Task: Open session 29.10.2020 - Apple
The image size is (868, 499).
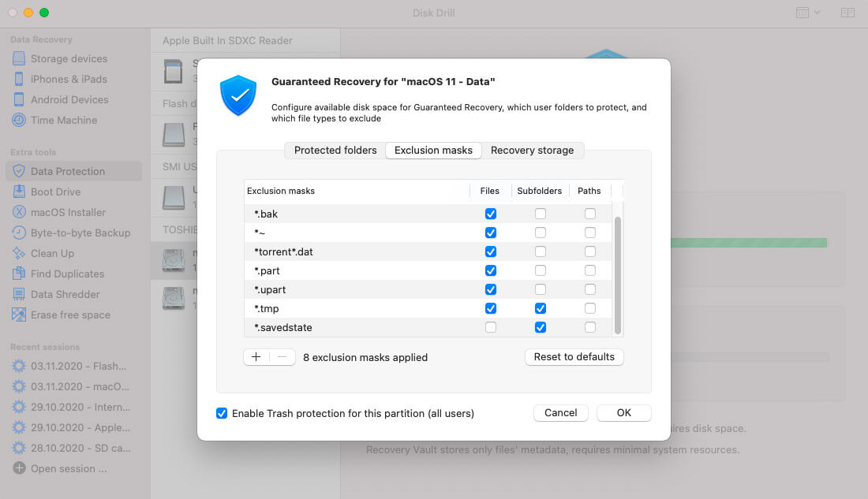Action: pos(80,427)
